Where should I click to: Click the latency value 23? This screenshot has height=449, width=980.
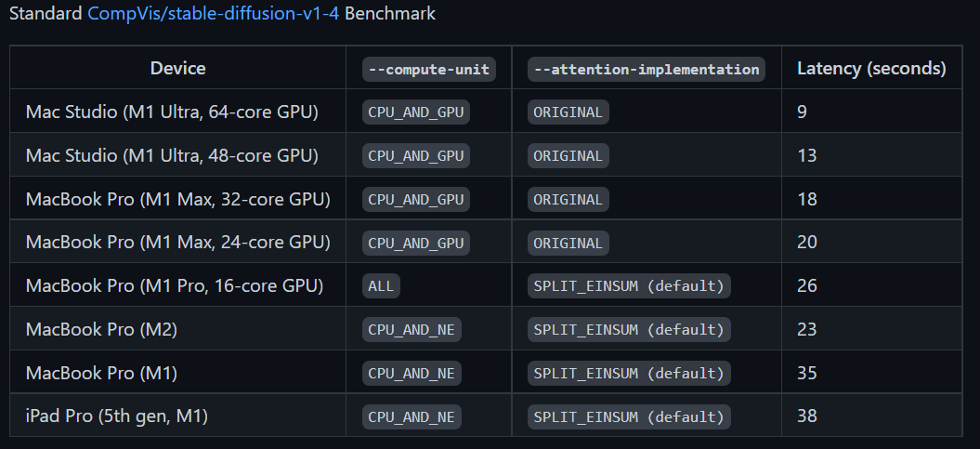tap(807, 330)
